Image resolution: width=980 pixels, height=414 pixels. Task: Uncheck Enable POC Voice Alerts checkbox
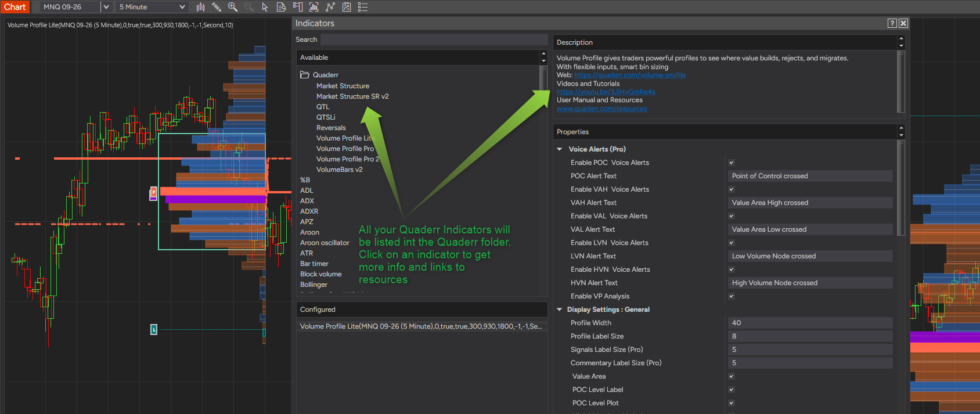[x=732, y=163]
